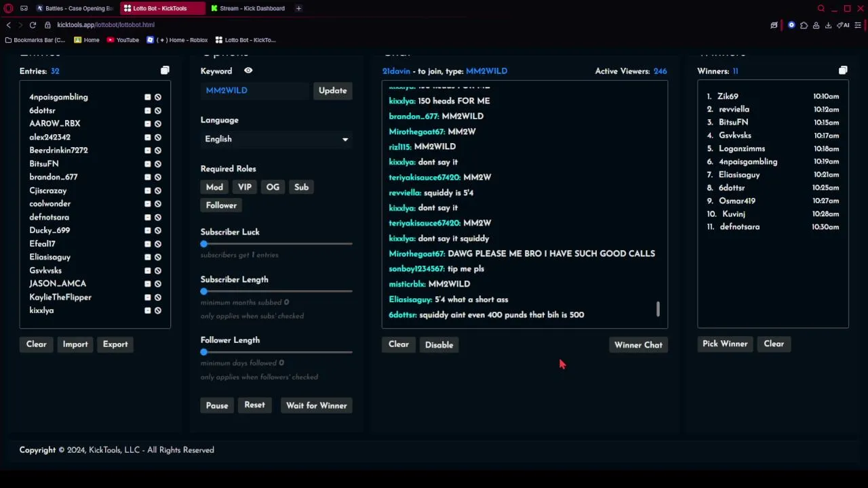Import entries
This screenshot has width=868, height=488.
75,344
